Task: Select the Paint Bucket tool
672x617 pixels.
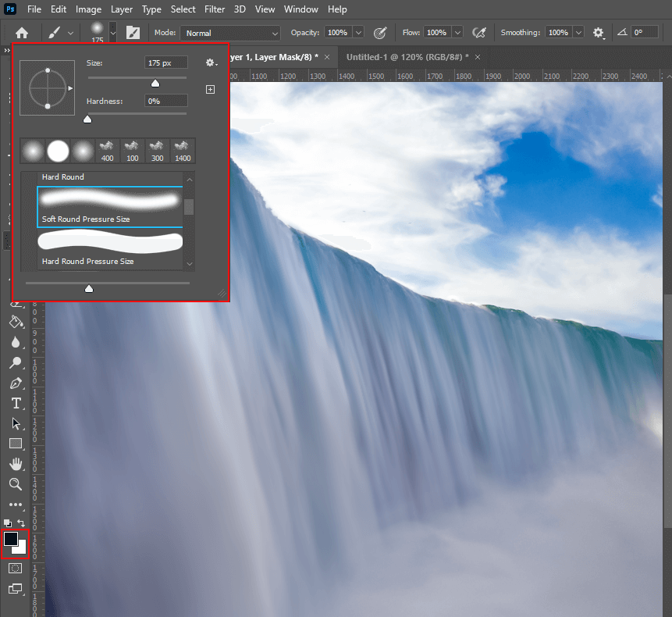Action: pos(16,322)
